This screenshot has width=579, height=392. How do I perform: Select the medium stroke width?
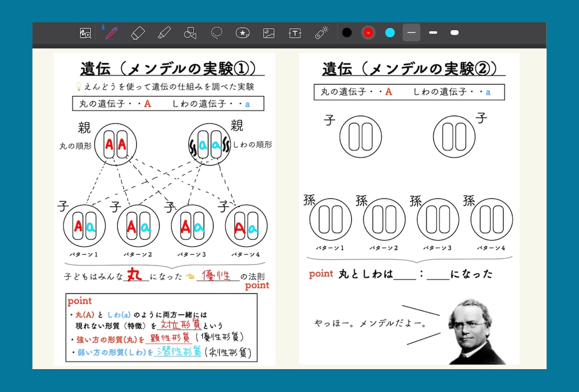click(x=433, y=33)
